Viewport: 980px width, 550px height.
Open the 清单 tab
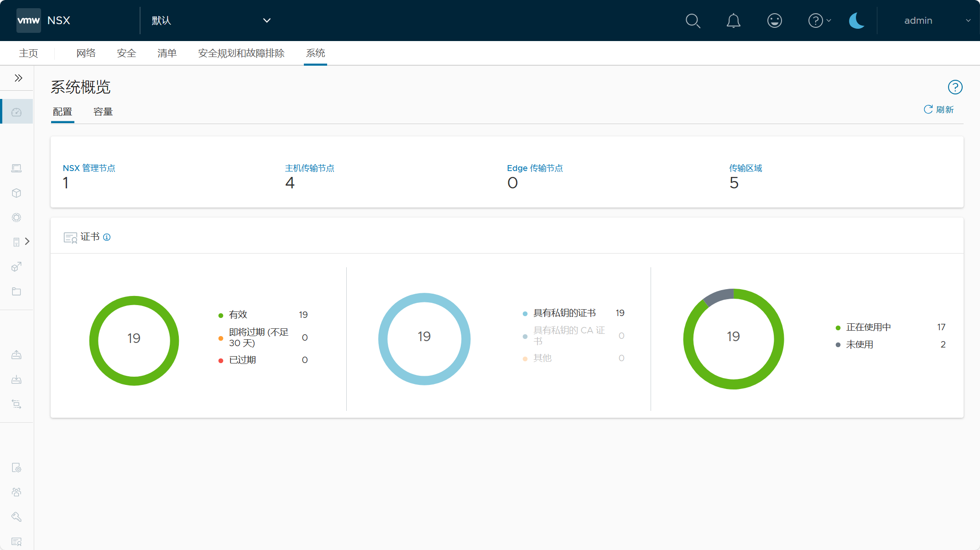167,53
